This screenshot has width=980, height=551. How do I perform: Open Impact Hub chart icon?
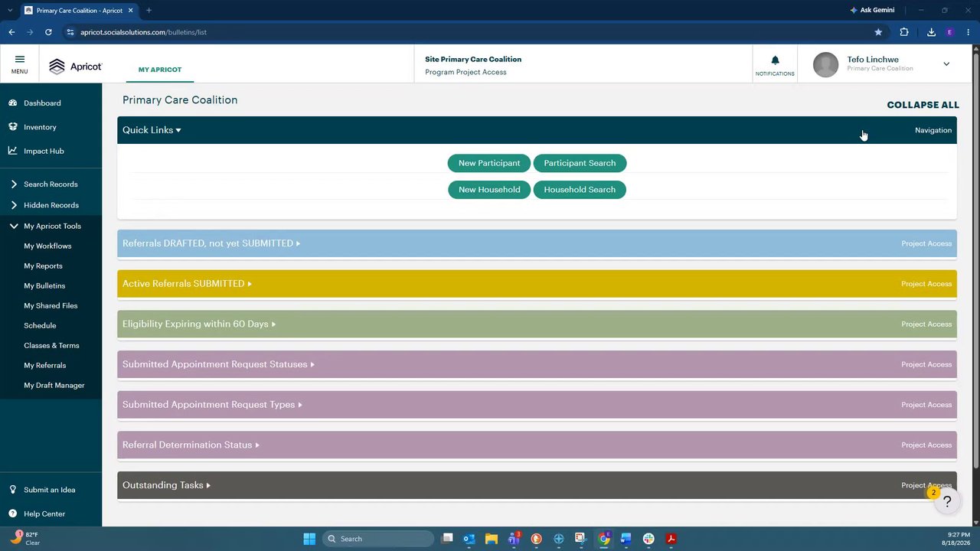coord(13,151)
